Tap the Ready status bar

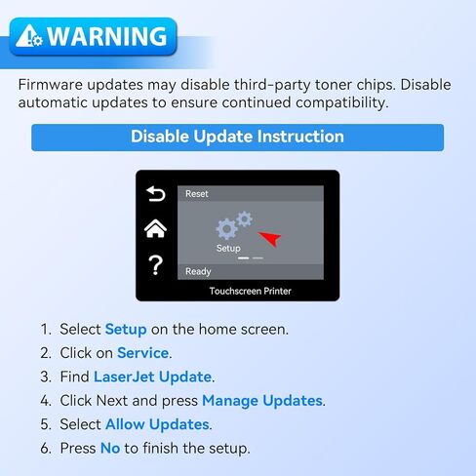[251, 271]
